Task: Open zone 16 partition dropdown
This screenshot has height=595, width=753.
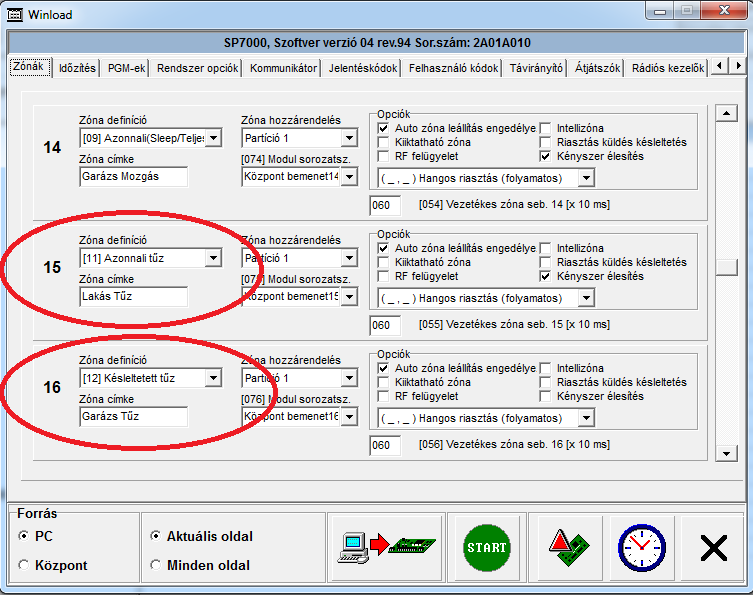Action: (x=349, y=378)
